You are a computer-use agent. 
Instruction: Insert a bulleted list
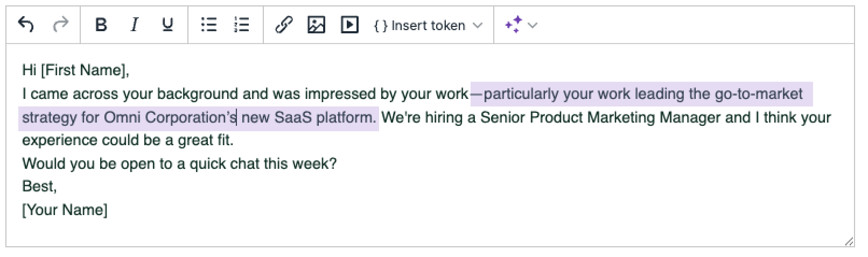[x=208, y=25]
